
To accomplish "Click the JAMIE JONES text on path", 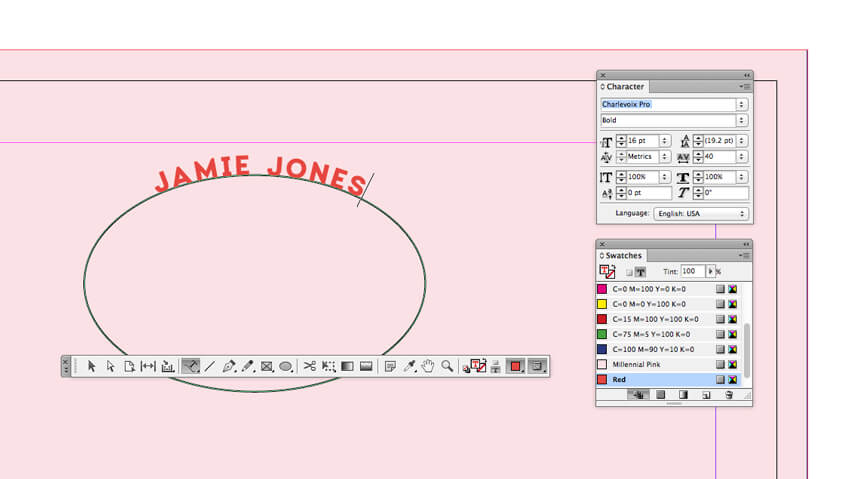I will click(x=260, y=175).
